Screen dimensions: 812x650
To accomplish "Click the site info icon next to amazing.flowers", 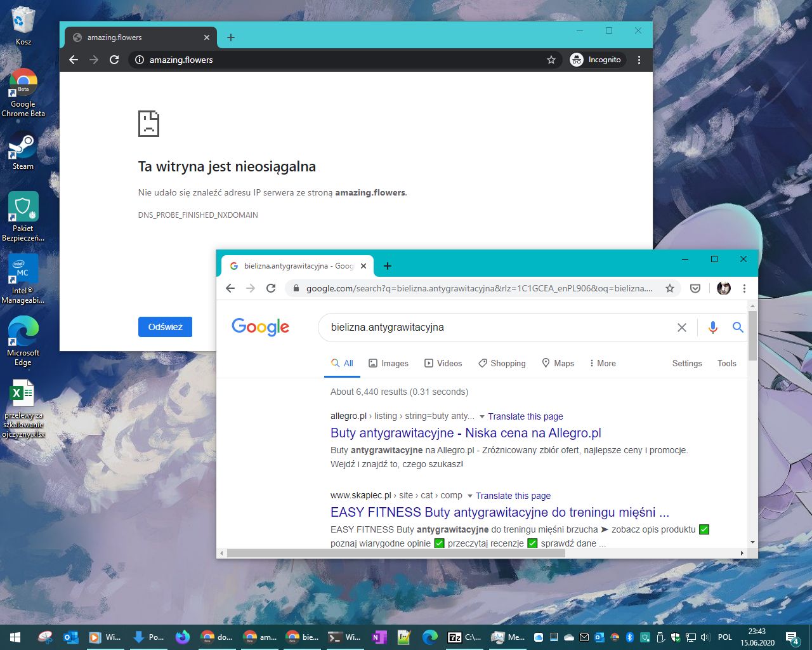I will coord(140,60).
